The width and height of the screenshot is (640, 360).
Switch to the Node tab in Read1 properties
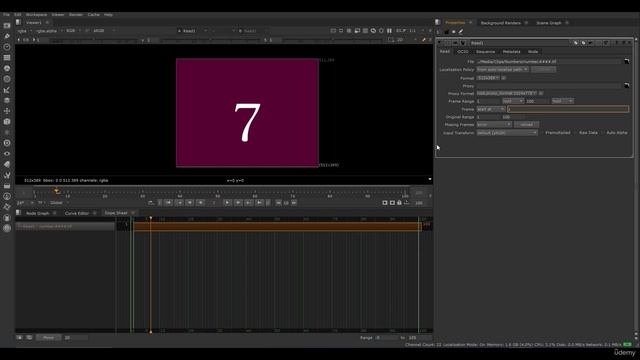click(533, 52)
